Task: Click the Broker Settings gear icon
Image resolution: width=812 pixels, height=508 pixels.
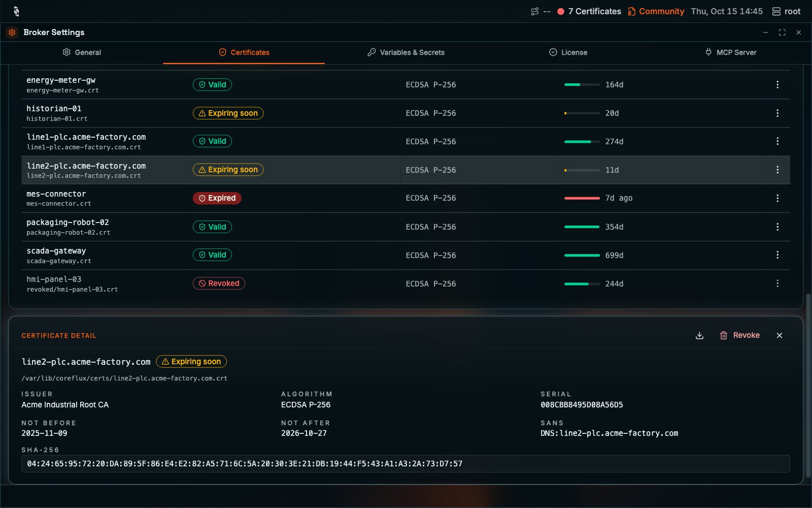Action: (12, 32)
